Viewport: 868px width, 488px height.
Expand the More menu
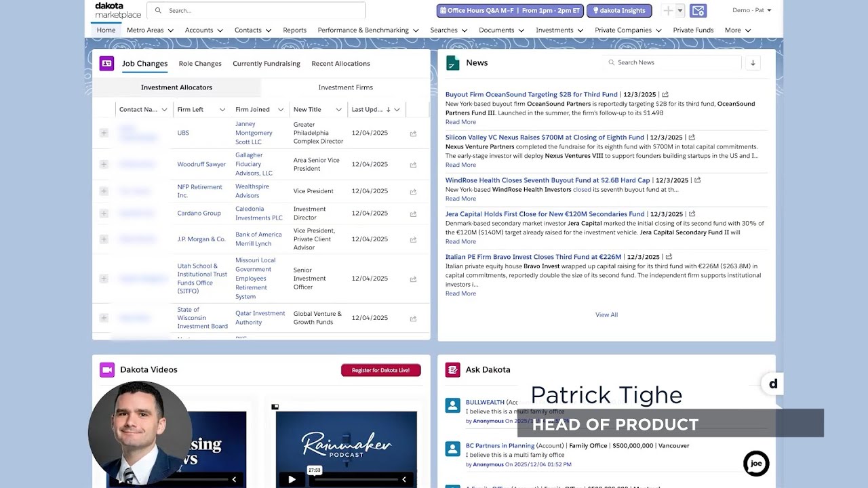click(x=738, y=30)
